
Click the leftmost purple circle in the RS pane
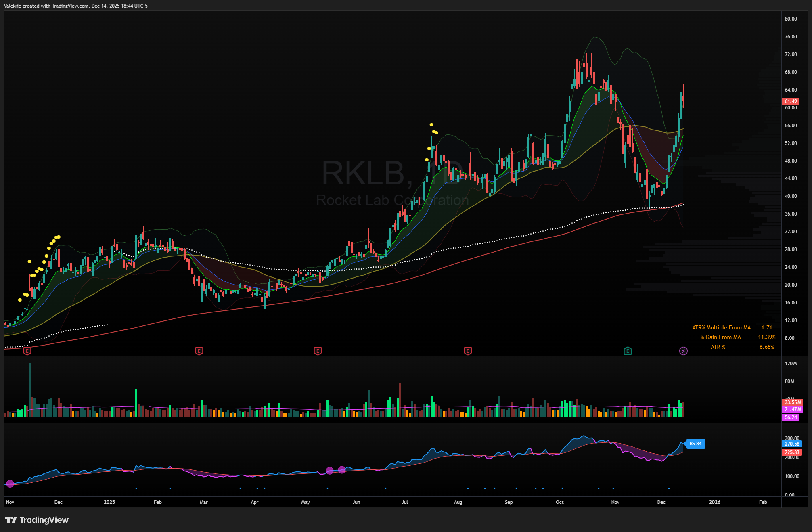click(x=10, y=484)
